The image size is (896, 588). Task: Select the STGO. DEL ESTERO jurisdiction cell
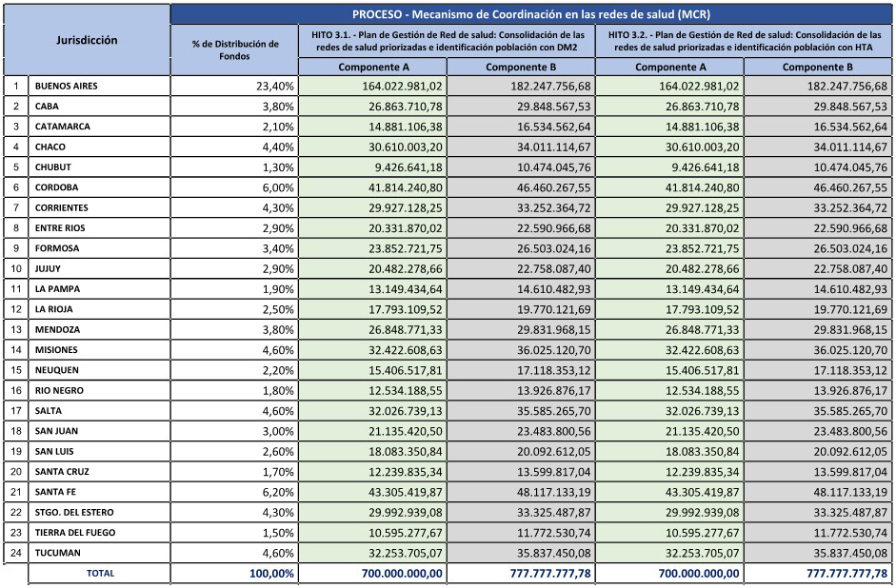pyautogui.click(x=99, y=513)
